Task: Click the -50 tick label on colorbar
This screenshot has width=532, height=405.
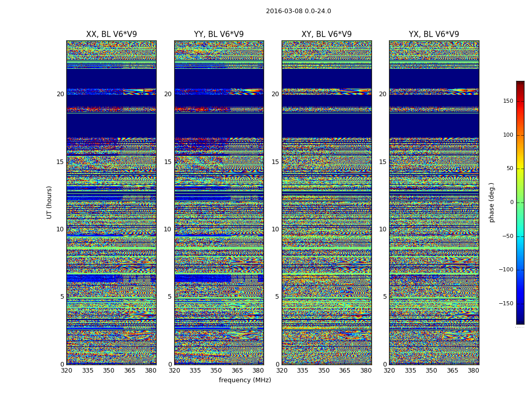Action: (508, 236)
